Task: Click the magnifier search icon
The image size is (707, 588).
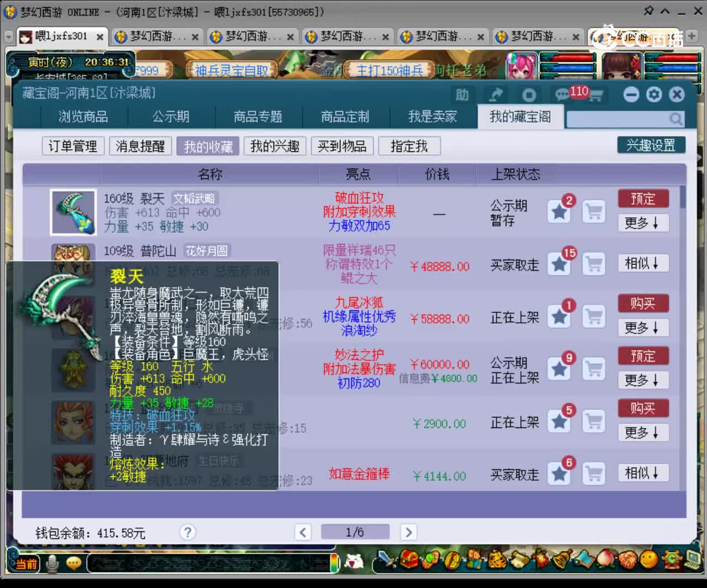Action: [676, 119]
